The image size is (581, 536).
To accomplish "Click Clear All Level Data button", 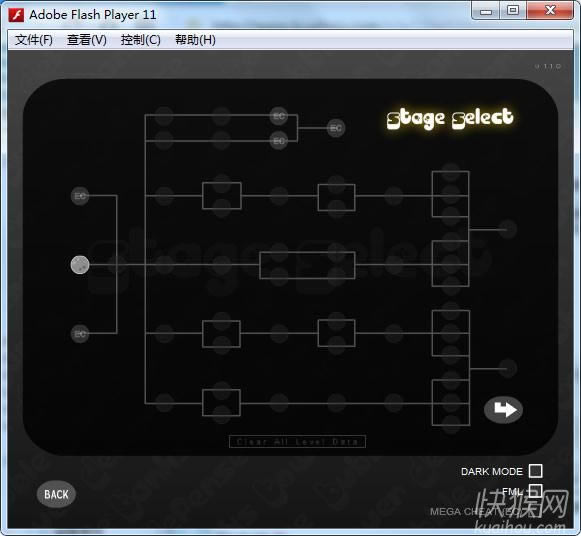I will click(297, 442).
